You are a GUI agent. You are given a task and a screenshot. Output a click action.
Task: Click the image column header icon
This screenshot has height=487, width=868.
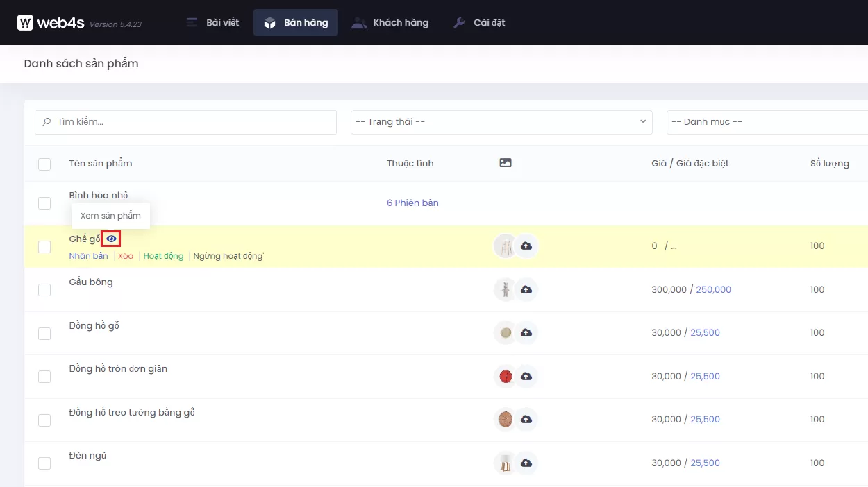click(x=506, y=163)
